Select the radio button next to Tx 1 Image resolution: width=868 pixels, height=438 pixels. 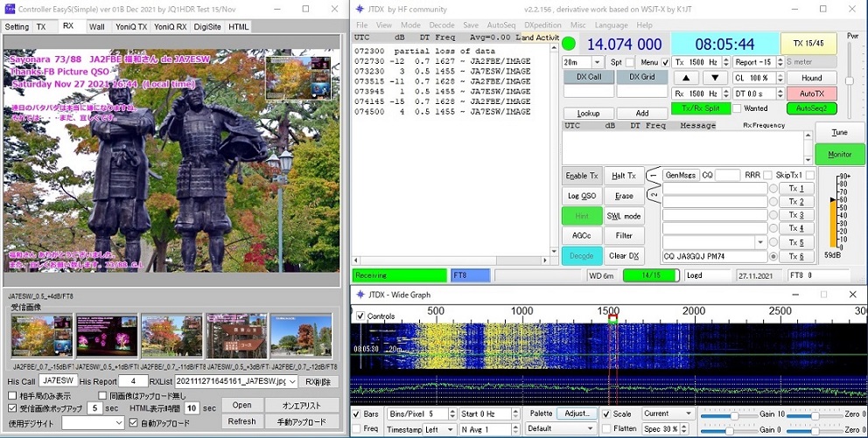tap(773, 189)
